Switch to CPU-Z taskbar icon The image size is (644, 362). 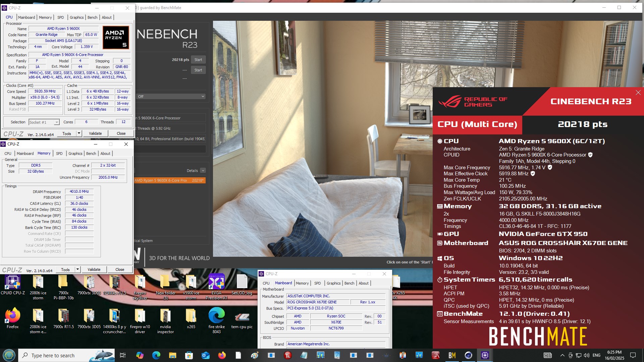tap(485, 355)
